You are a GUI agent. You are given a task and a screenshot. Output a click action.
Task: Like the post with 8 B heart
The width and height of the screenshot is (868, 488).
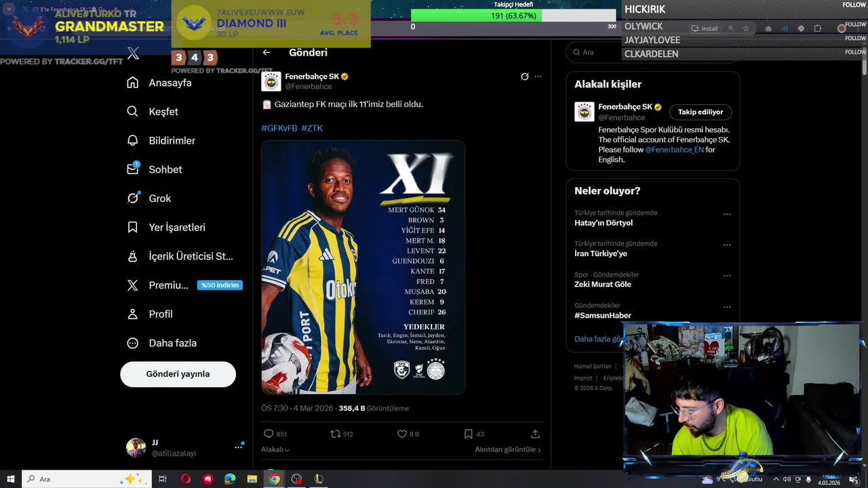[401, 434]
